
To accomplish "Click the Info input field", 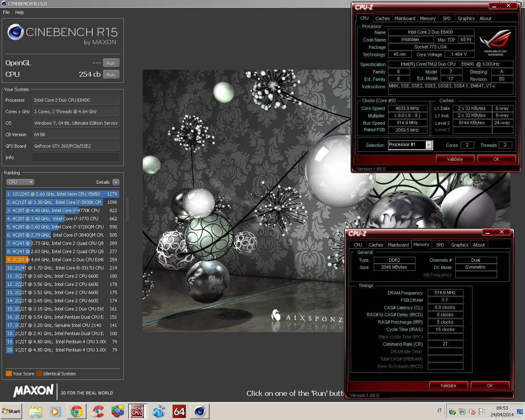I will pyautogui.click(x=76, y=157).
